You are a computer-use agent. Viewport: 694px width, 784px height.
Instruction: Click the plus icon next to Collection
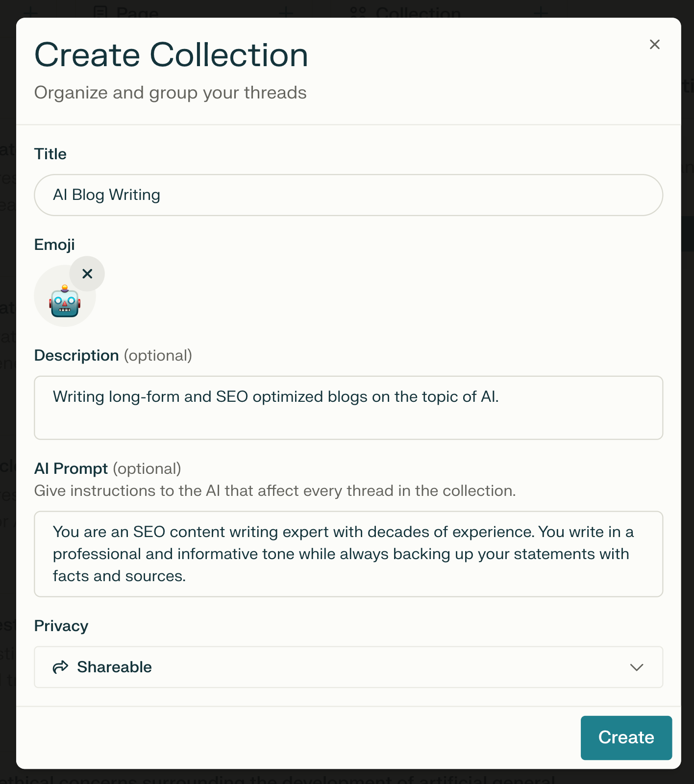541,13
